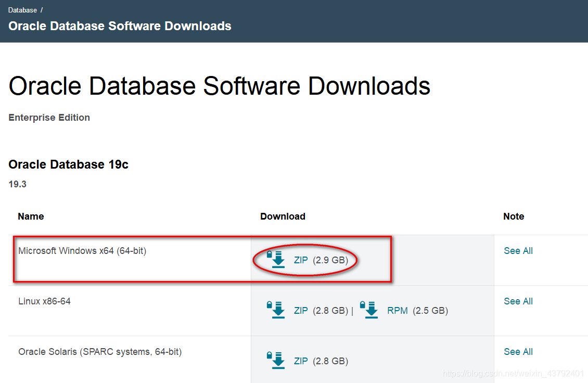Open See All for Microsoft Windows x64
Screen dimensions: 588x383
click(x=518, y=251)
